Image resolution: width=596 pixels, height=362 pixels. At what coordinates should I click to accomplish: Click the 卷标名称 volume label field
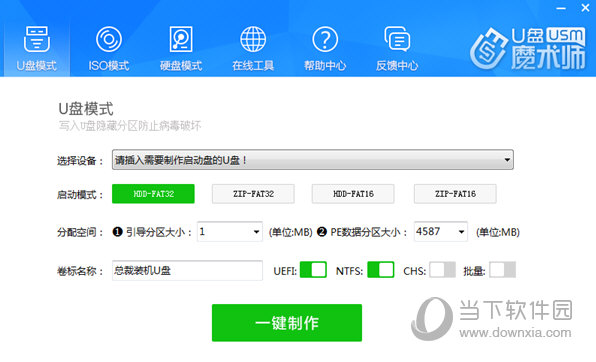(x=187, y=270)
